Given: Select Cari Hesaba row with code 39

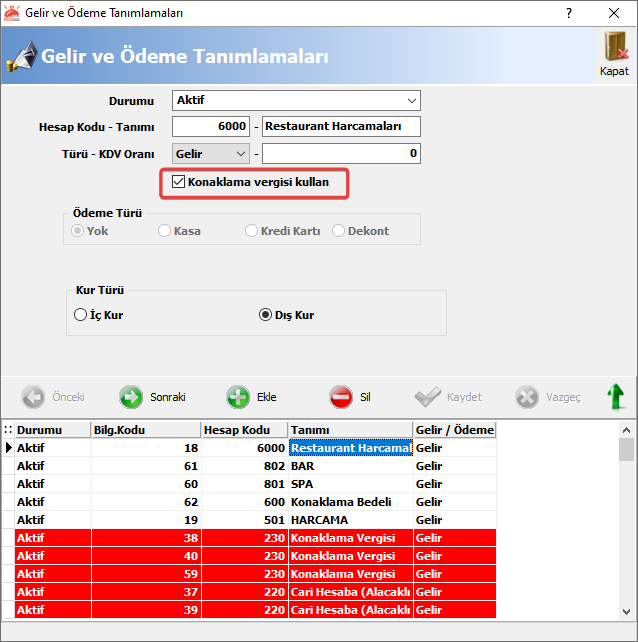Looking at the screenshot, I should tap(256, 610).
